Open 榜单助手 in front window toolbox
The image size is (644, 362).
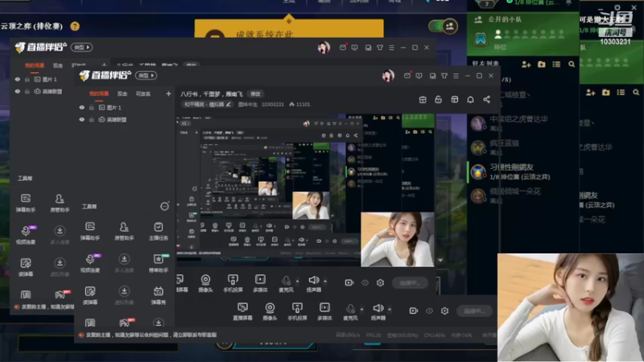(x=158, y=263)
